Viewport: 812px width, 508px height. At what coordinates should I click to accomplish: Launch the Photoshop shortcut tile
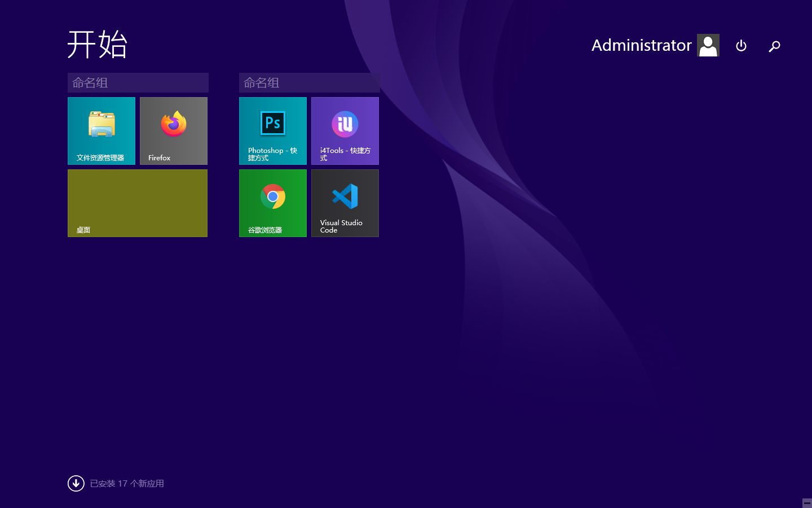point(273,131)
